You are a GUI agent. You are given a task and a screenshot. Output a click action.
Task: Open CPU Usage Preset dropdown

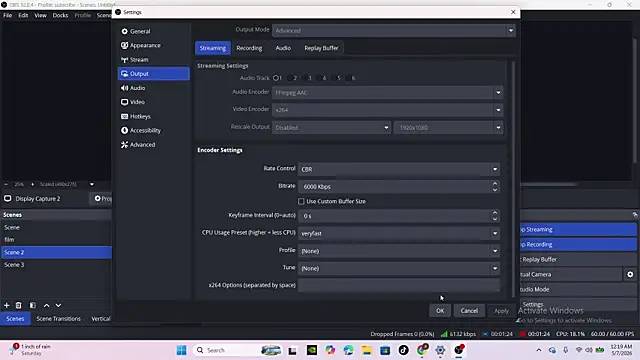[x=399, y=233]
